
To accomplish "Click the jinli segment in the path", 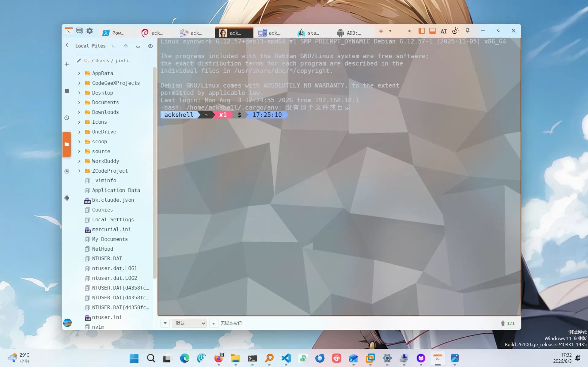I will 122,61.
